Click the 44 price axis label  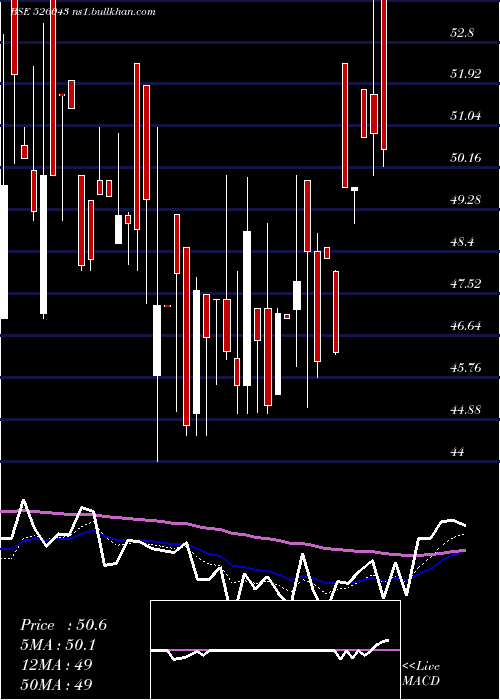coord(458,452)
